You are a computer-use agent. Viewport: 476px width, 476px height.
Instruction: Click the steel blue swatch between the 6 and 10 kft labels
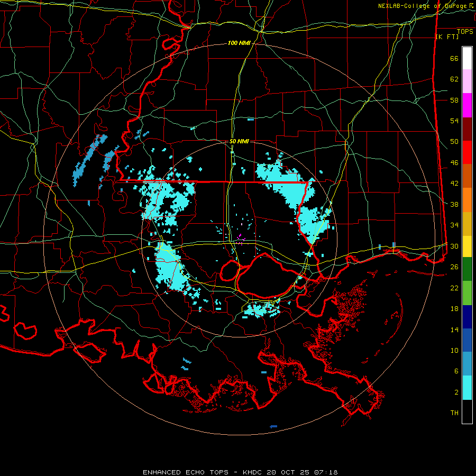click(467, 364)
